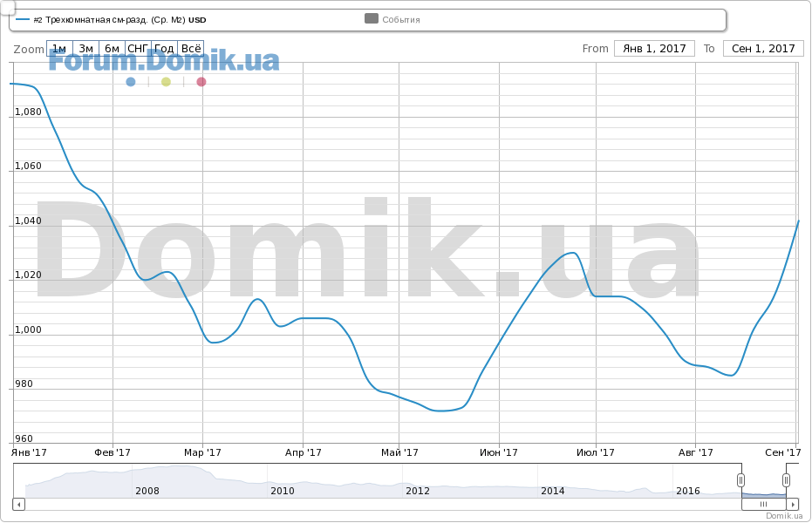Click the navigator scrollbar thumb
Image resolution: width=812 pixels, height=523 pixels.
click(764, 504)
